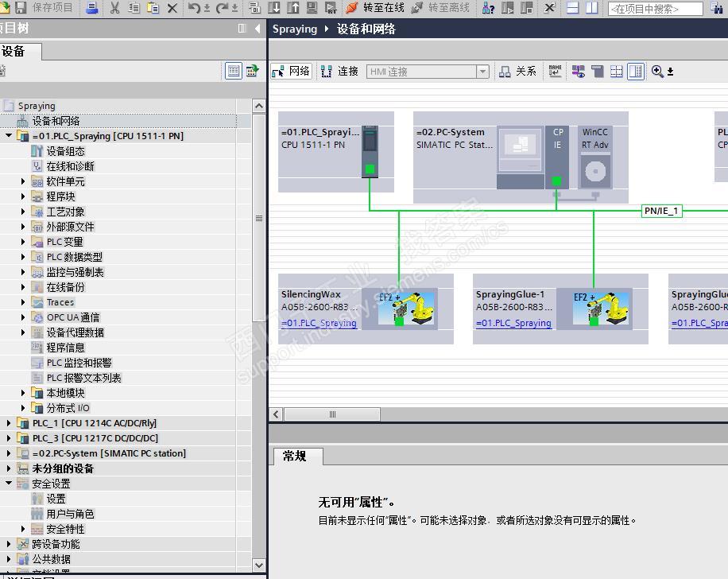The height and width of the screenshot is (579, 728).
Task: Click the project tree overview export icon
Action: (253, 71)
